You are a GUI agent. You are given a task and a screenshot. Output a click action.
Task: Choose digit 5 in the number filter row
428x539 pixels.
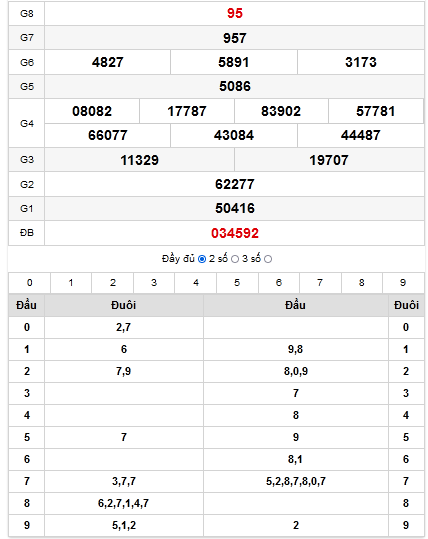tap(237, 283)
